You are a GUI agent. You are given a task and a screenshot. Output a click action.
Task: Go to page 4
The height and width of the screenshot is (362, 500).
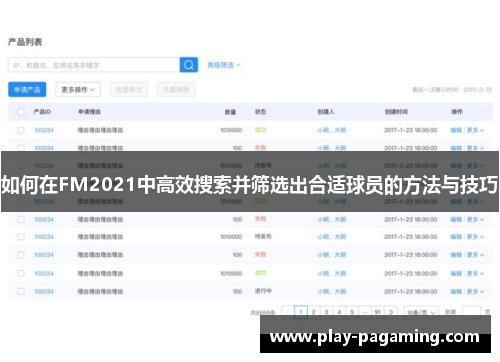pyautogui.click(x=339, y=312)
